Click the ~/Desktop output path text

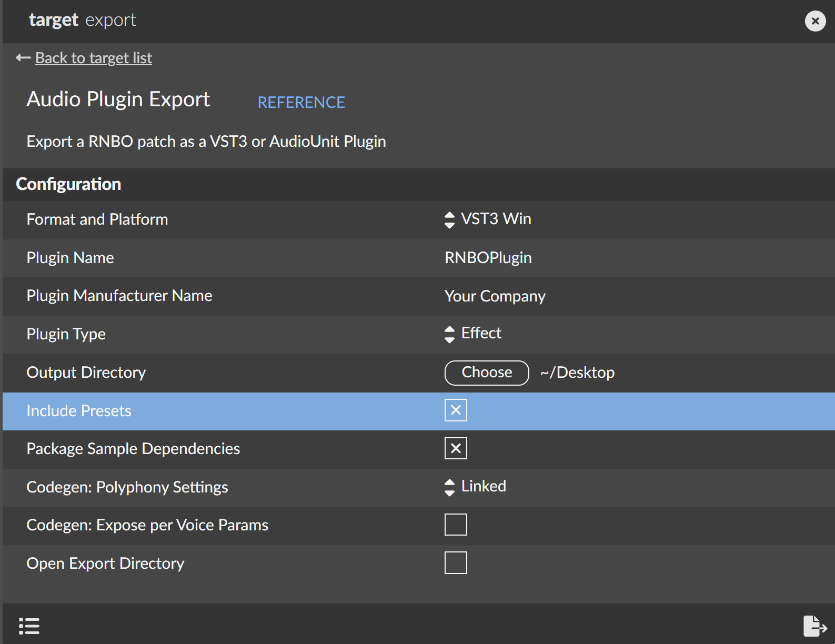click(x=577, y=373)
